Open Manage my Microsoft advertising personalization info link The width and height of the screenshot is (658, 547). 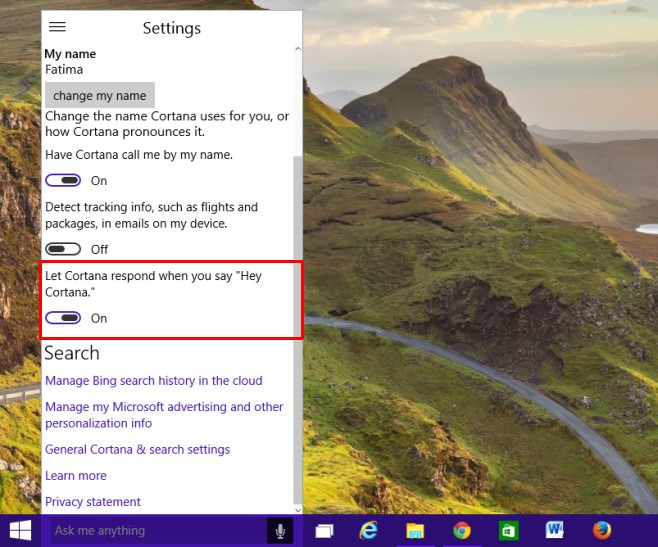(x=164, y=415)
